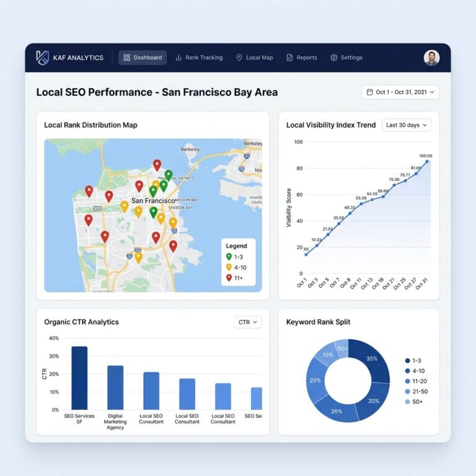Go to the Reports tab
The height and width of the screenshot is (476, 476).
coord(302,58)
